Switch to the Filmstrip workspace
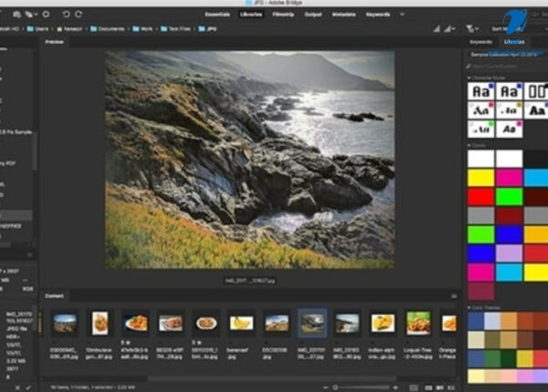This screenshot has width=548, height=392. pyautogui.click(x=283, y=15)
